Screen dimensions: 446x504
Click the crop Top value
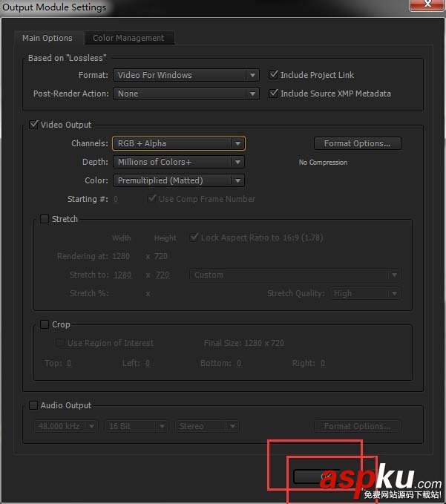[x=69, y=364]
